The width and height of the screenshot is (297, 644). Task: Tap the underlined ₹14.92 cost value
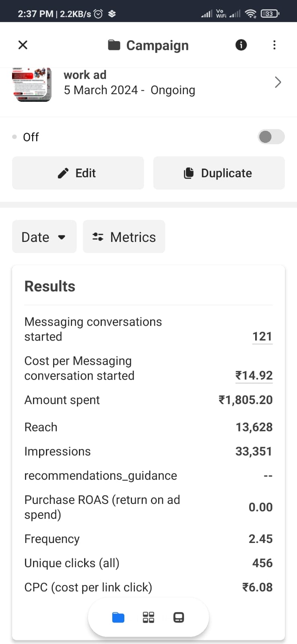[254, 376]
